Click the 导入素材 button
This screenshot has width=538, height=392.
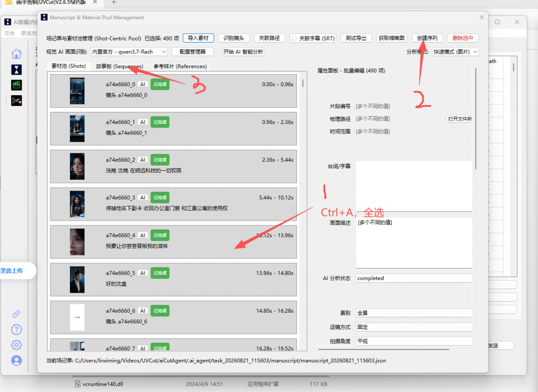[198, 38]
